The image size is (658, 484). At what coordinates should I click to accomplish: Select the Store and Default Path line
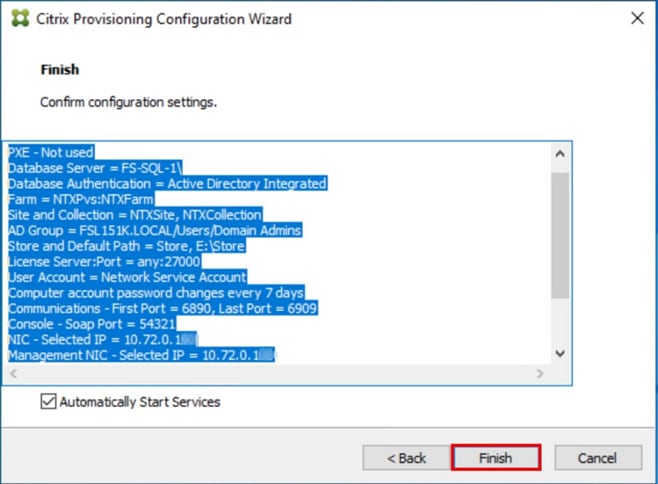tap(127, 246)
